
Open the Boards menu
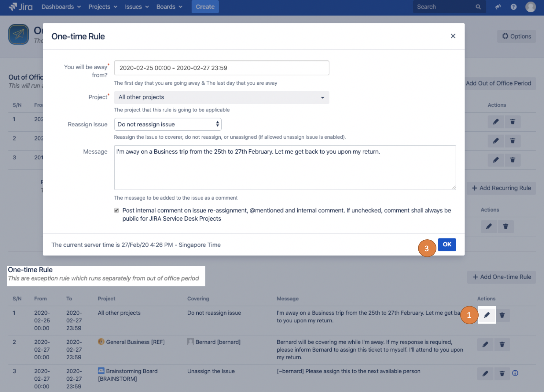coord(169,7)
